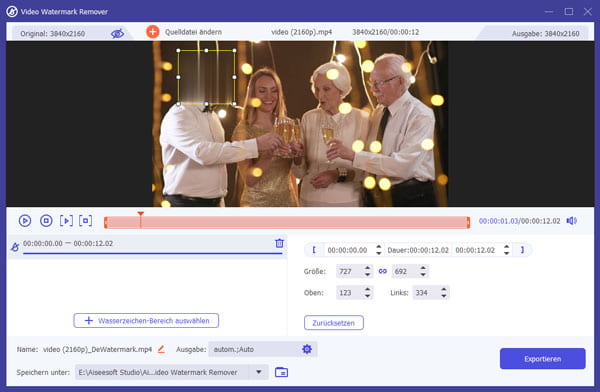Open output settings with the gear icon
This screenshot has width=600, height=392.
(307, 349)
